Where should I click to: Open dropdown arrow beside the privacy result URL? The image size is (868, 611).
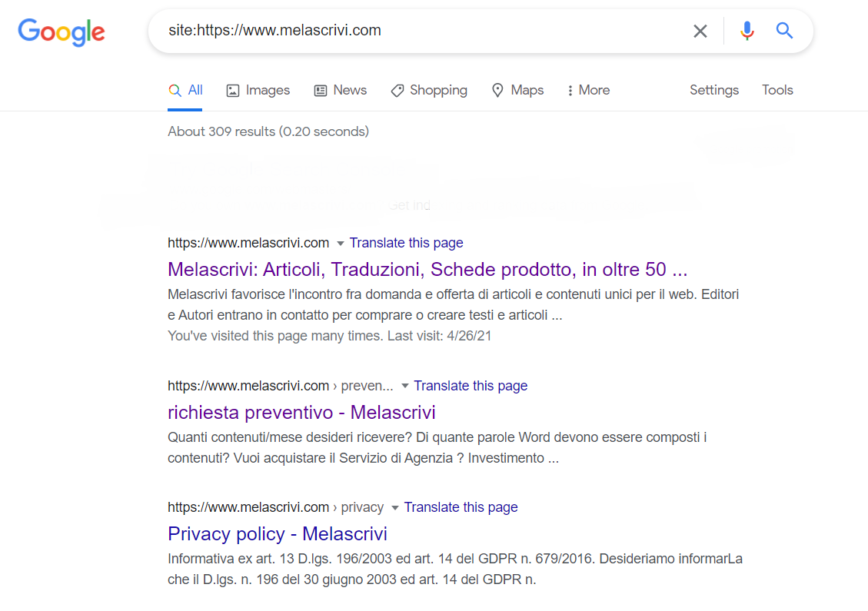(x=395, y=507)
